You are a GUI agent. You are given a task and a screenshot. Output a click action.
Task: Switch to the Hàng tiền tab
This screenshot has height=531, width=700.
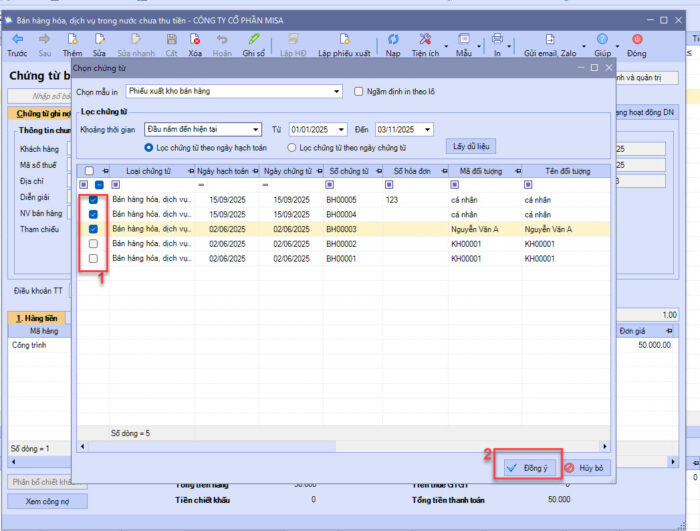34,317
